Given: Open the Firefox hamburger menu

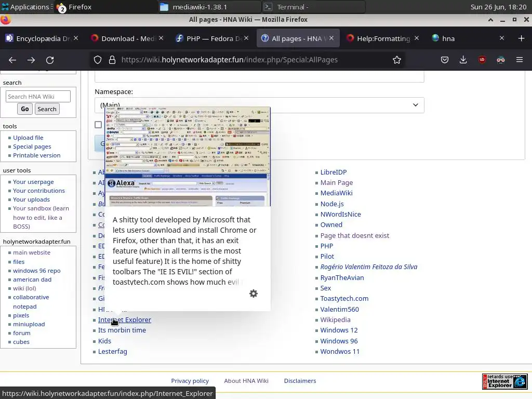Looking at the screenshot, I should tap(520, 60).
